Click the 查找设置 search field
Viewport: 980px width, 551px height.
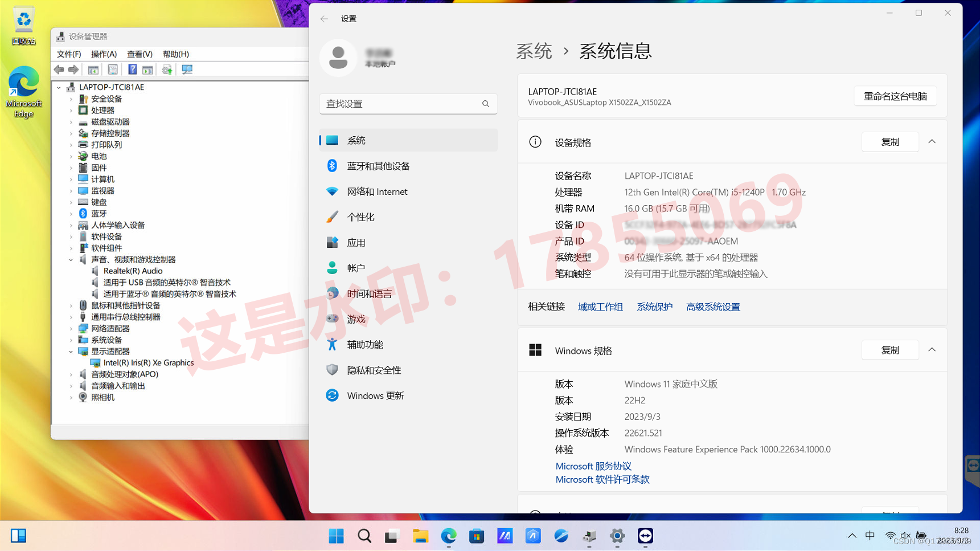click(x=408, y=104)
